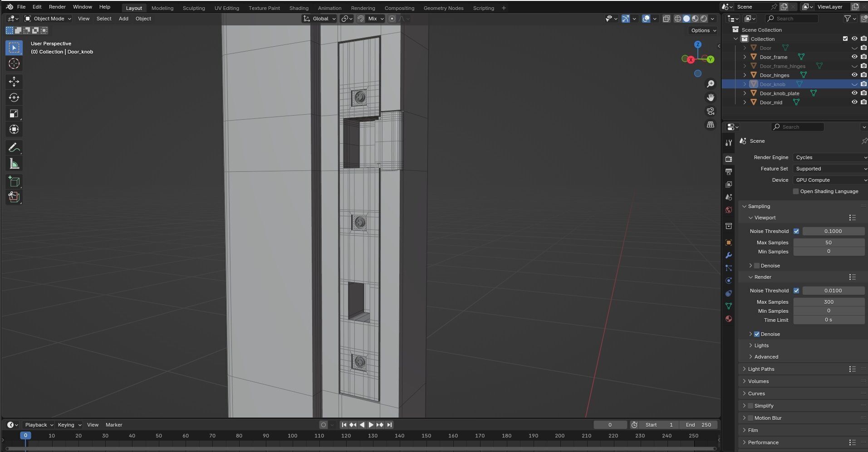
Task: Open the Device GPU Compute dropdown
Action: tap(830, 180)
